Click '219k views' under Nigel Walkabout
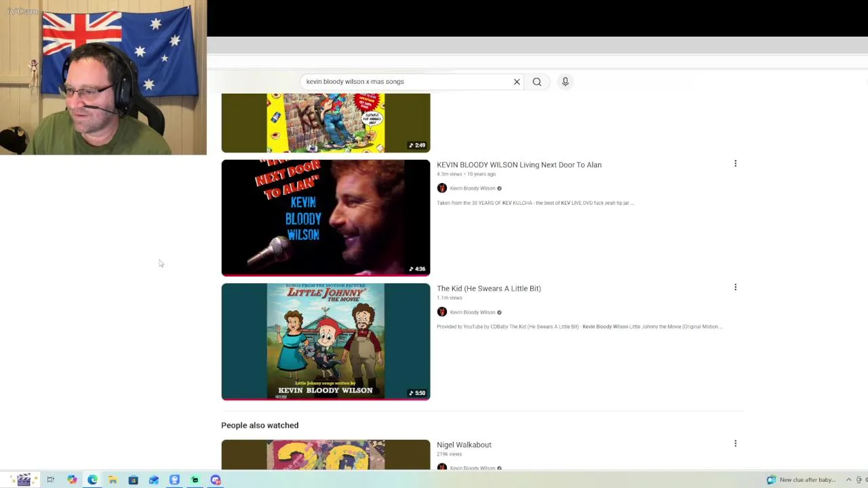This screenshot has width=868, height=488. (449, 454)
